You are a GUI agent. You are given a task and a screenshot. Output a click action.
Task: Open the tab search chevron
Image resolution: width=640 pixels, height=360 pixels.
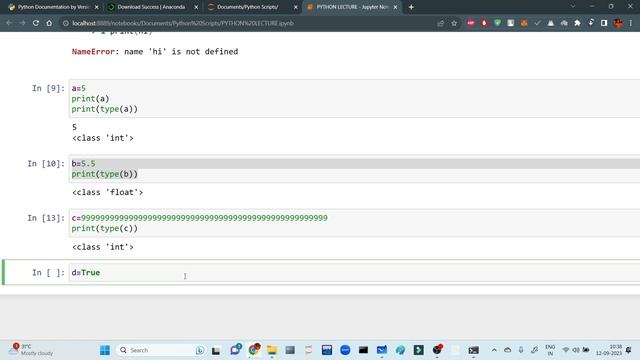point(573,7)
